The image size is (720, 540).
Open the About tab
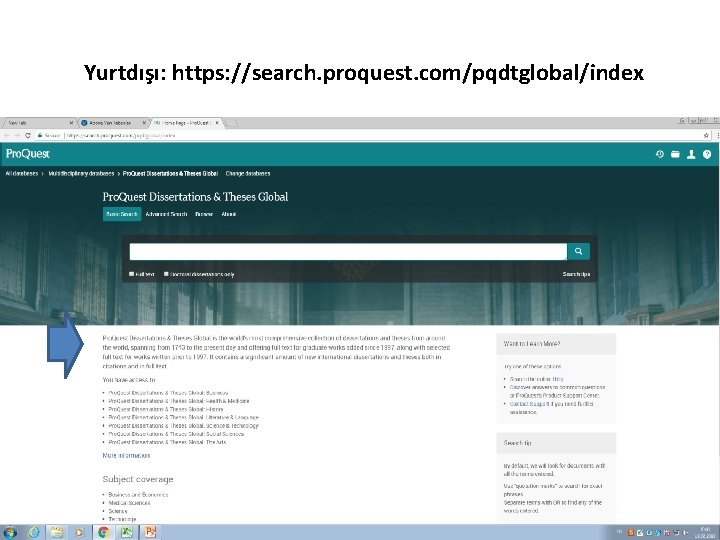coord(229,214)
